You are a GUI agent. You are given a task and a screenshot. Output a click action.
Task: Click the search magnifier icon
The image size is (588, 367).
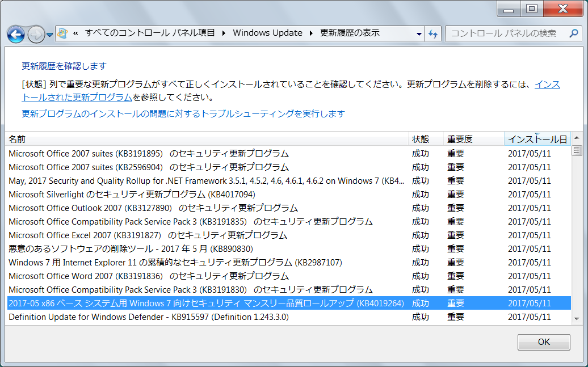tap(573, 33)
